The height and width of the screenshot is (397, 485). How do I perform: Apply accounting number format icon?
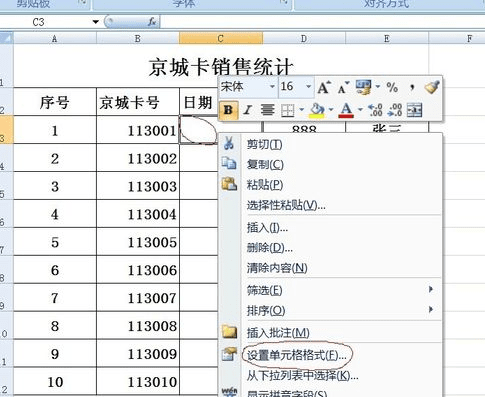363,87
